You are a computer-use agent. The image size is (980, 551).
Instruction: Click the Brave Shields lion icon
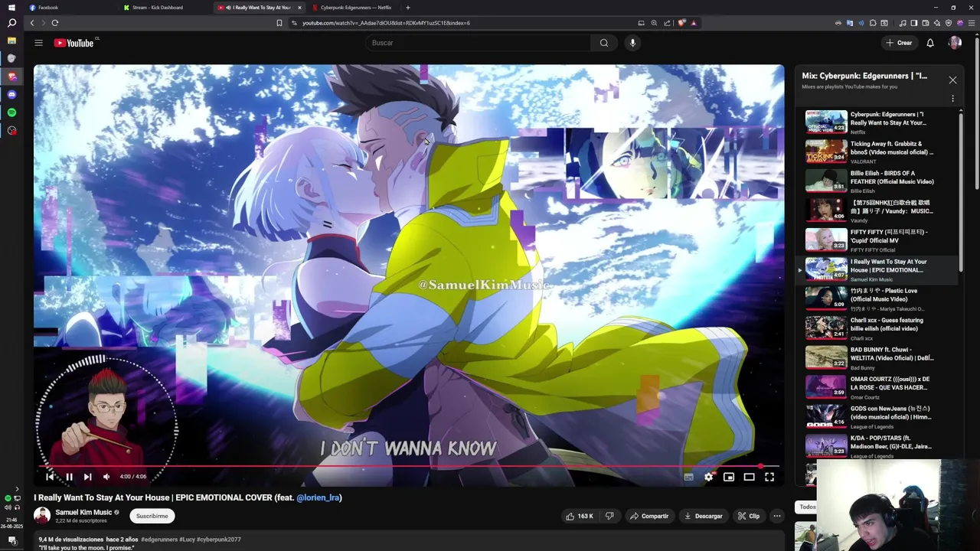(682, 23)
